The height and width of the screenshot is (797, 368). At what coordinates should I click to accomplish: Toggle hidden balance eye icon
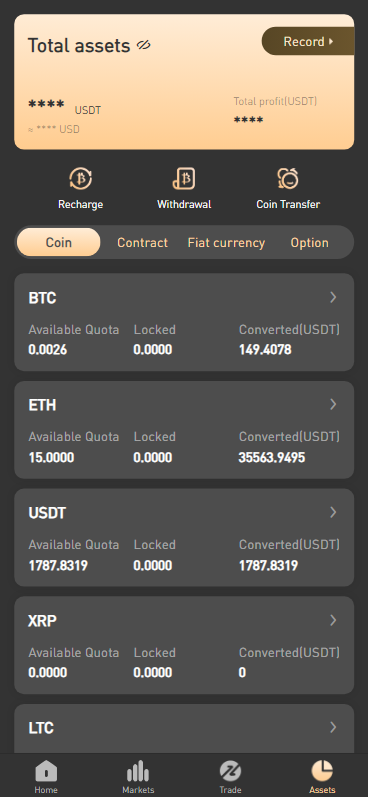(144, 46)
